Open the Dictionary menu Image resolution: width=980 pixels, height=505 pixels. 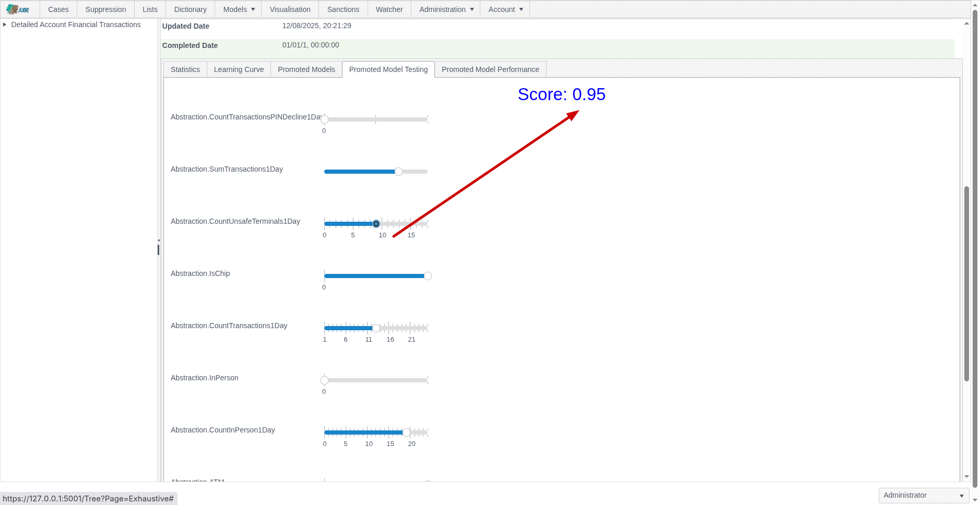pos(191,9)
